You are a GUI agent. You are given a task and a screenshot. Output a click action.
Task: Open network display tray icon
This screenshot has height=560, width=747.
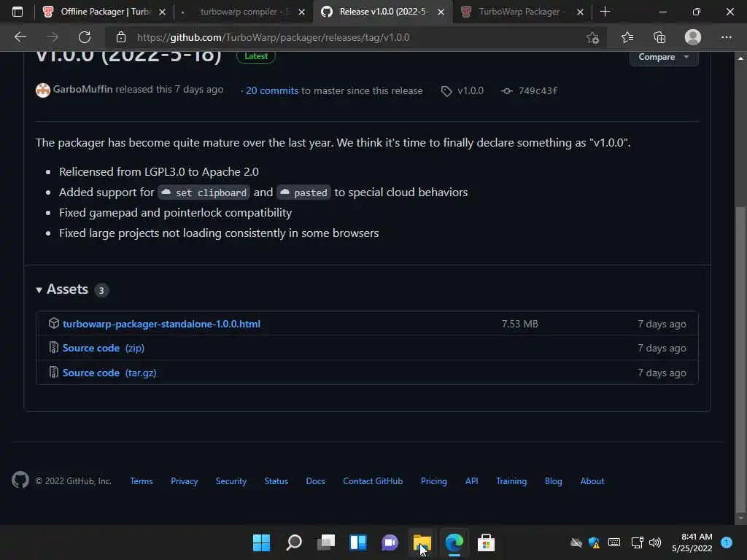point(637,542)
